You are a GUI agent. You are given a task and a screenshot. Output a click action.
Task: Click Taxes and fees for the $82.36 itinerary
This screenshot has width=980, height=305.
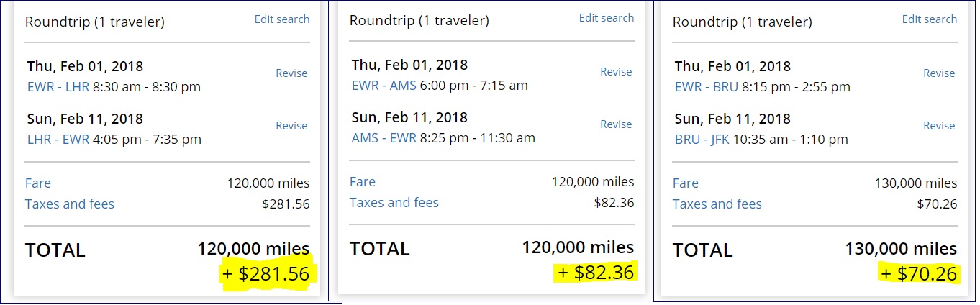coord(394,203)
